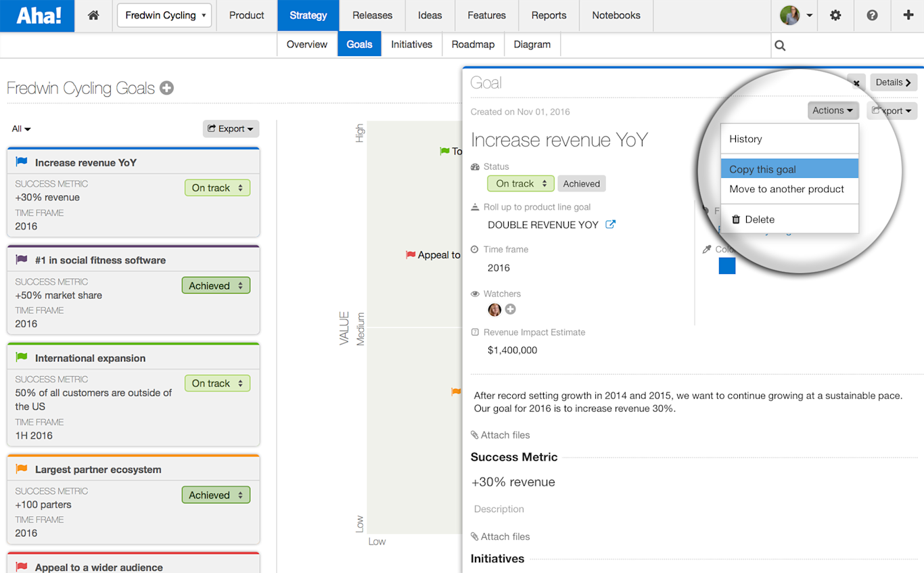Toggle the goal status to Achieved
This screenshot has width=924, height=573.
coord(581,183)
